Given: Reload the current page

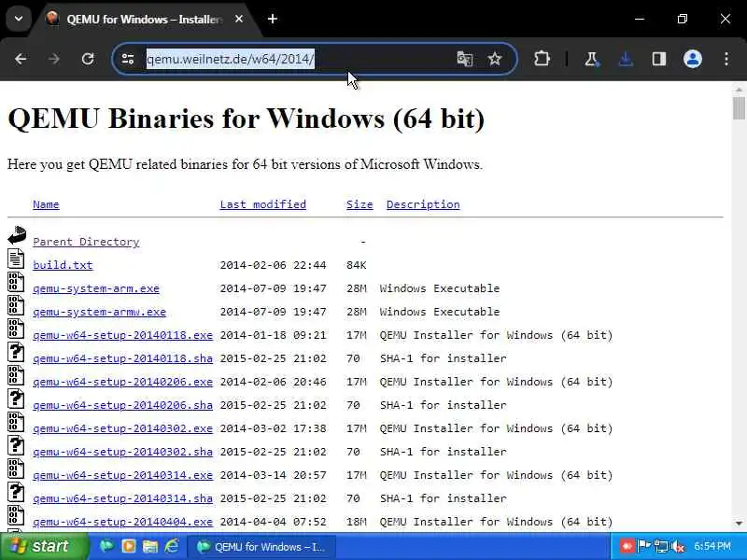Looking at the screenshot, I should coord(88,59).
